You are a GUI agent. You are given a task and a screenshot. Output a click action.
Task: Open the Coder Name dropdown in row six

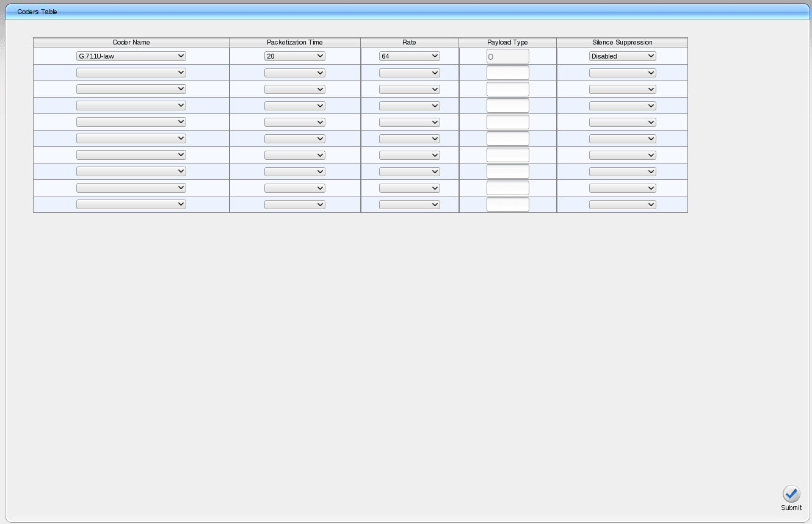[x=131, y=138]
